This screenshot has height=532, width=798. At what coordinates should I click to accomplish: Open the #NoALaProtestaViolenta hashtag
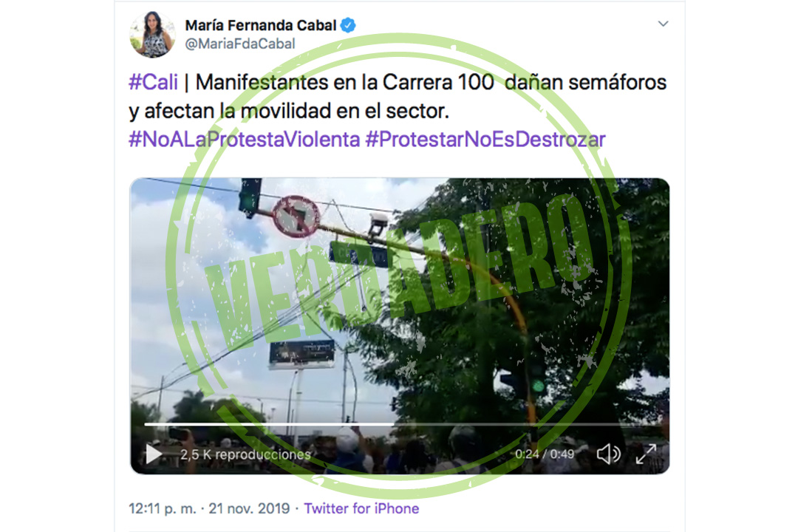click(245, 140)
